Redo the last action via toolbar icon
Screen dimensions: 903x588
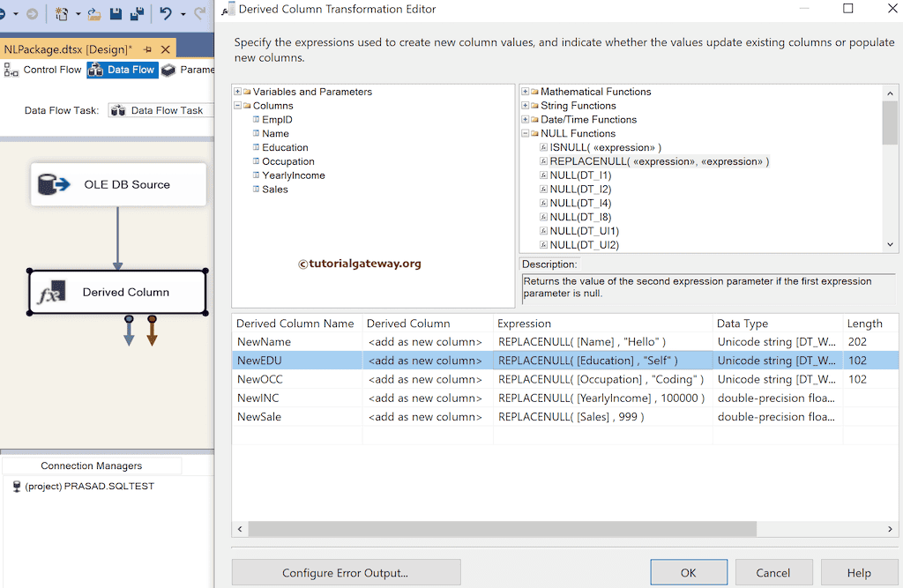click(201, 12)
